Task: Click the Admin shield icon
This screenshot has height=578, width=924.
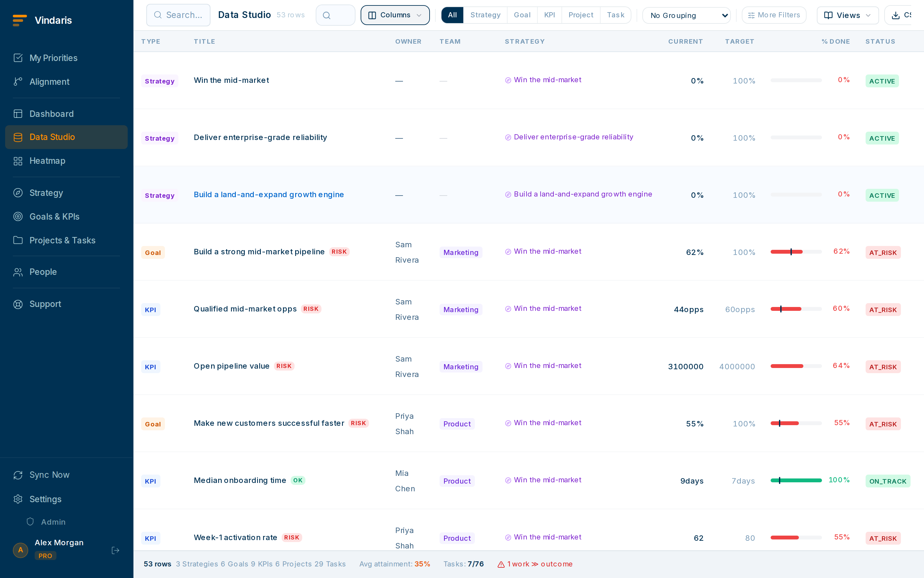Action: [30, 522]
